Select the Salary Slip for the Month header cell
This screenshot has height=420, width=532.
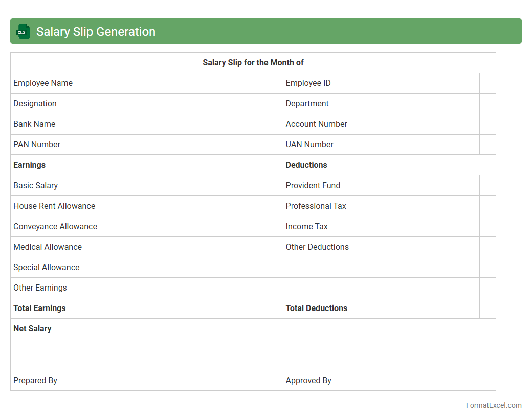click(x=253, y=62)
